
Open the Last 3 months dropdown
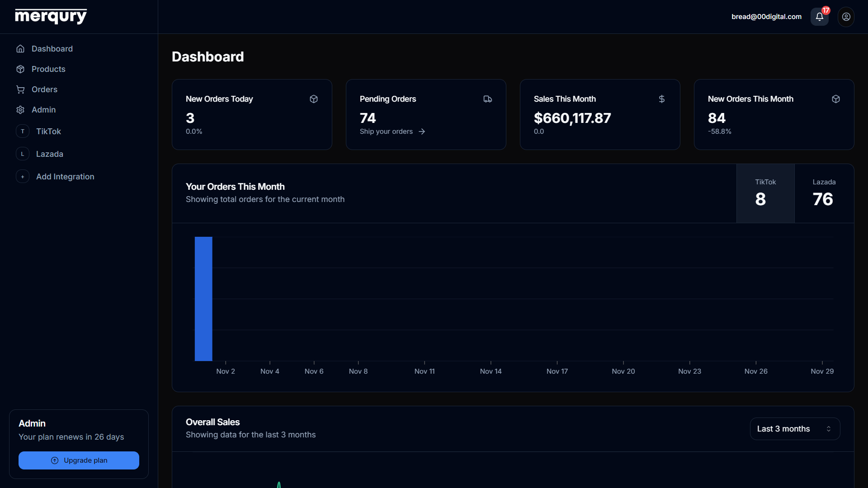click(795, 429)
